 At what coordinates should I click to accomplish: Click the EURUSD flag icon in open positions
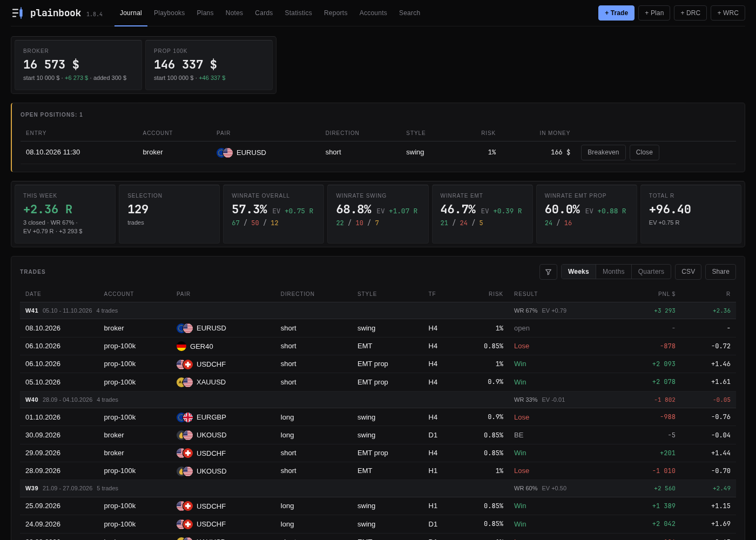pyautogui.click(x=225, y=153)
